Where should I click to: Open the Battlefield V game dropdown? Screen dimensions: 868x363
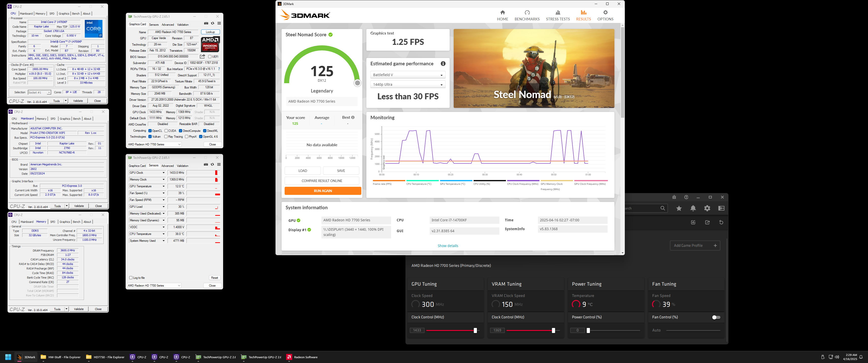pos(408,75)
